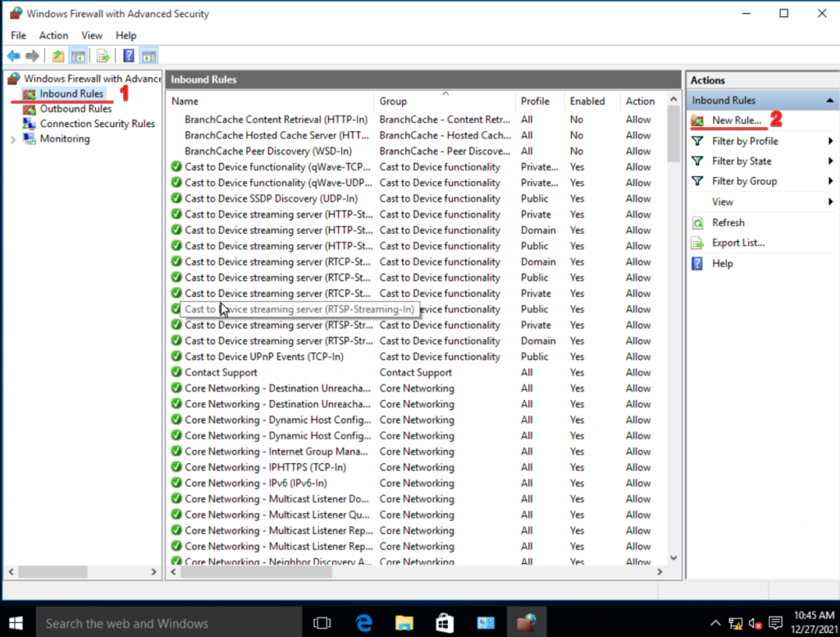Click Export List... in Actions pane
The image size is (840, 637).
[738, 243]
